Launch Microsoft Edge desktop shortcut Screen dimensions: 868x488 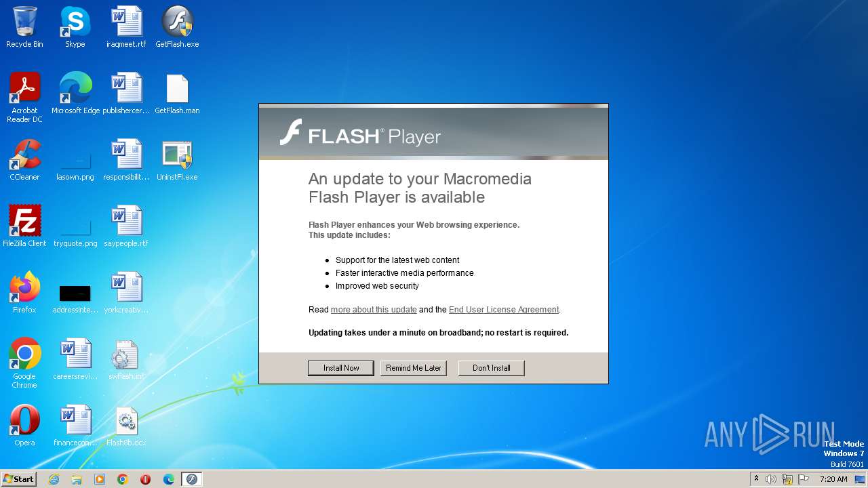click(75, 94)
